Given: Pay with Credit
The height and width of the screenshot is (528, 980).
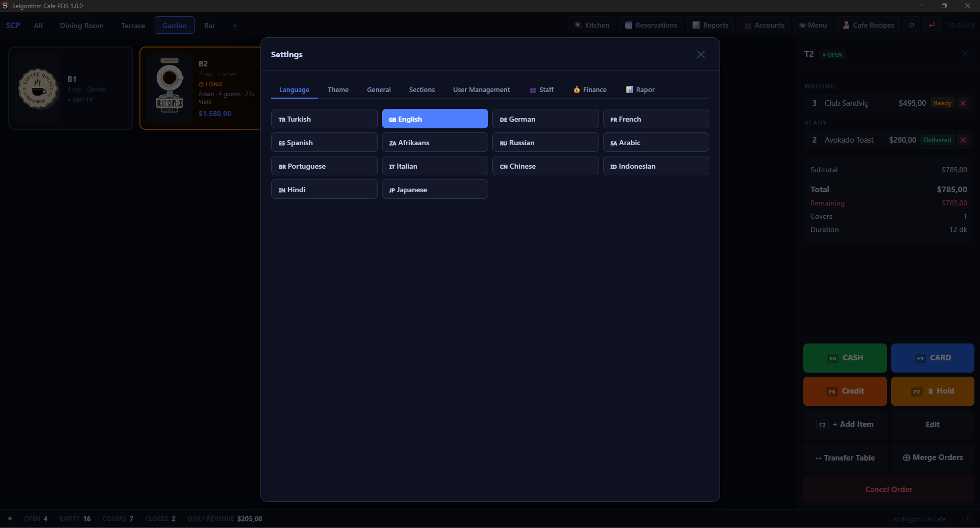Looking at the screenshot, I should (845, 391).
